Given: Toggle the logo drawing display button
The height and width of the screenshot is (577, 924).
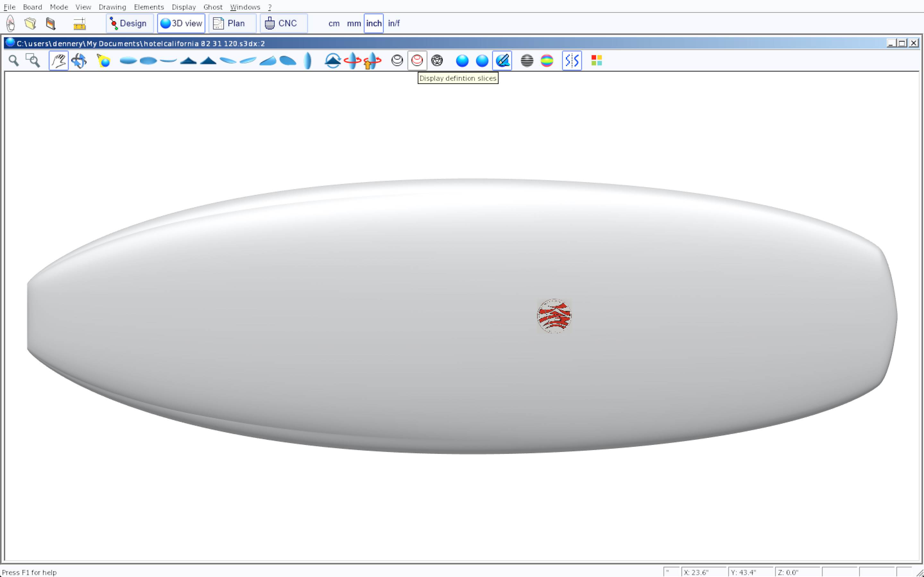Looking at the screenshot, I should pos(502,61).
